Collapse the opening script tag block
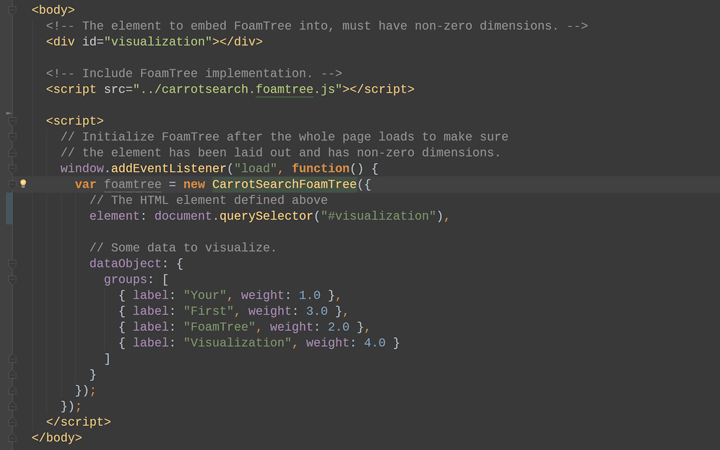This screenshot has height=450, width=720. [x=12, y=121]
